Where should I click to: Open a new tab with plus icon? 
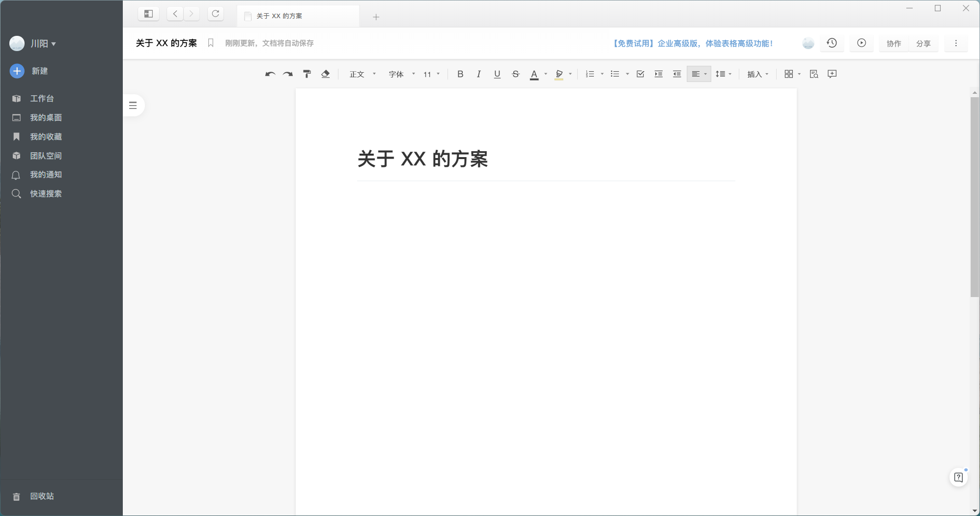point(376,17)
